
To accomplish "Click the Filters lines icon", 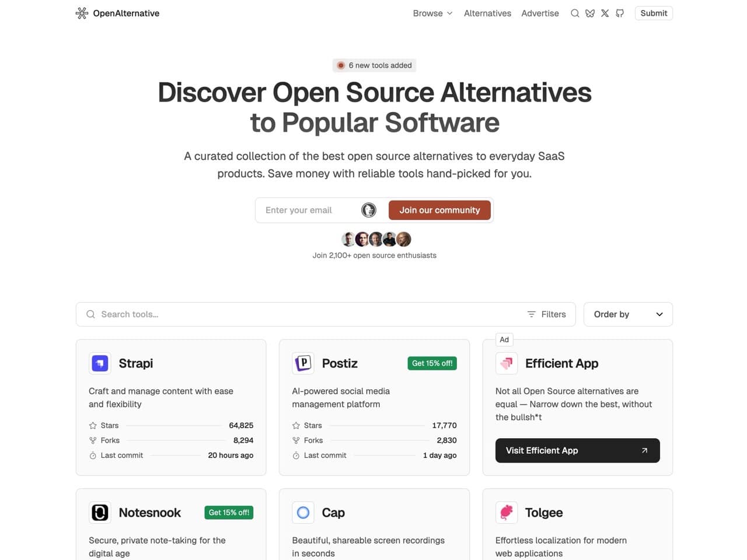I will click(x=531, y=314).
